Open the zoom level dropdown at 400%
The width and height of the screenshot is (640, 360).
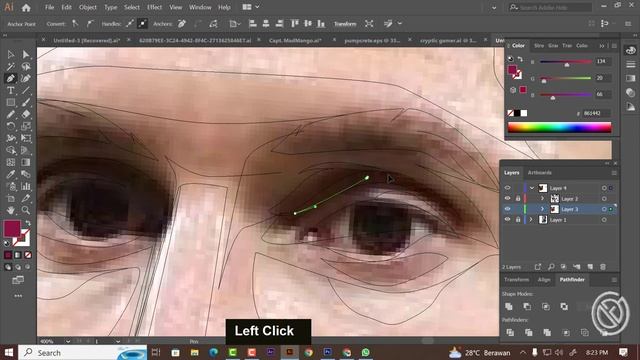(68, 341)
